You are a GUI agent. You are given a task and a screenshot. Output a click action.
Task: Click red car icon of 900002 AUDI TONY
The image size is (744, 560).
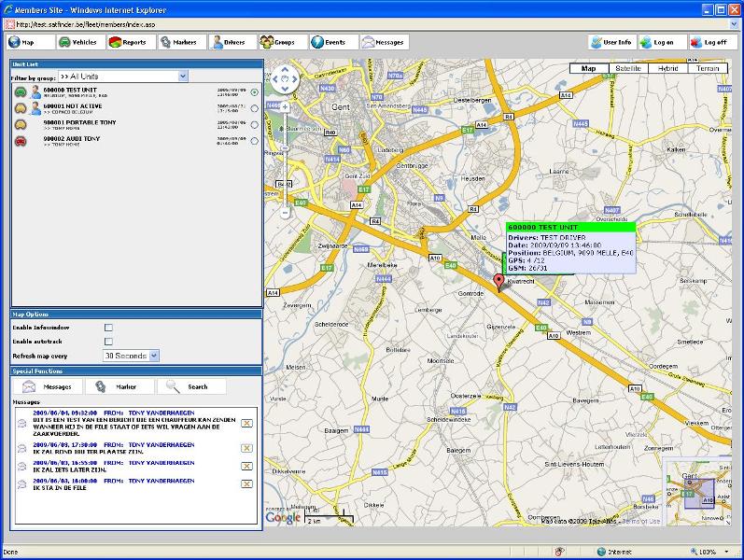21,141
